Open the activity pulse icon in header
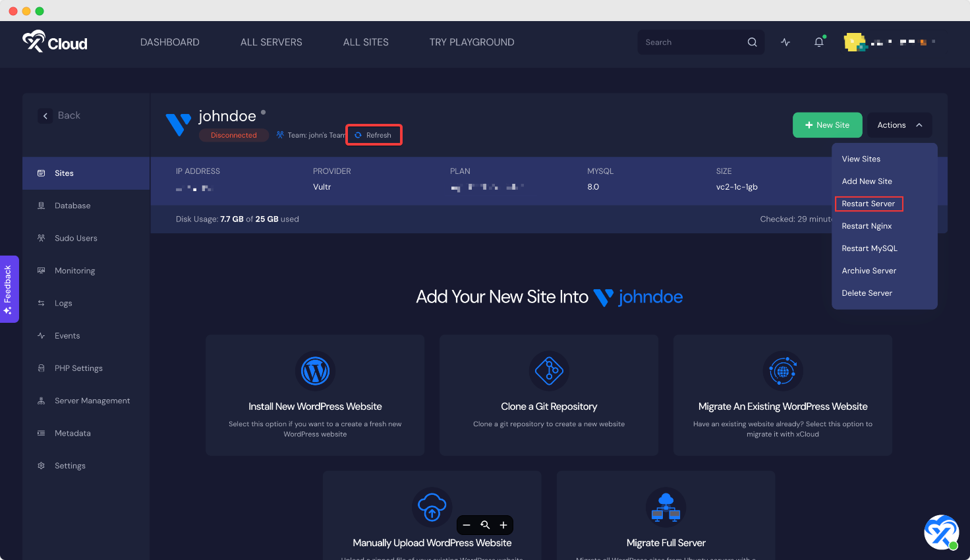This screenshot has height=560, width=970. [x=785, y=42]
